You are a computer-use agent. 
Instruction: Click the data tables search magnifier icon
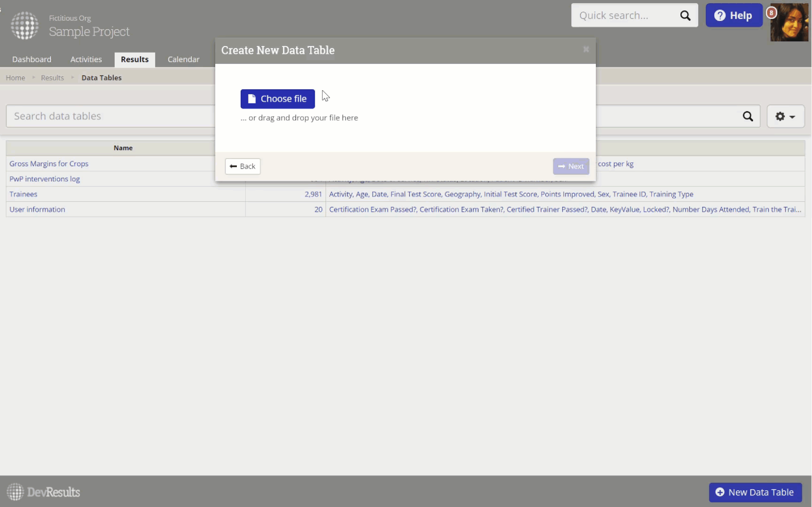[x=747, y=116]
